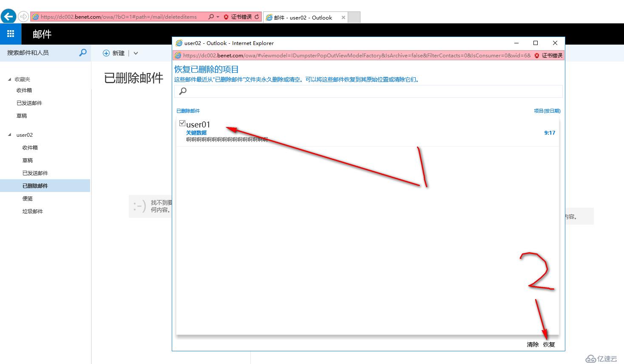Click the main address bar search magnifier
The width and height of the screenshot is (624, 364).
211,17
